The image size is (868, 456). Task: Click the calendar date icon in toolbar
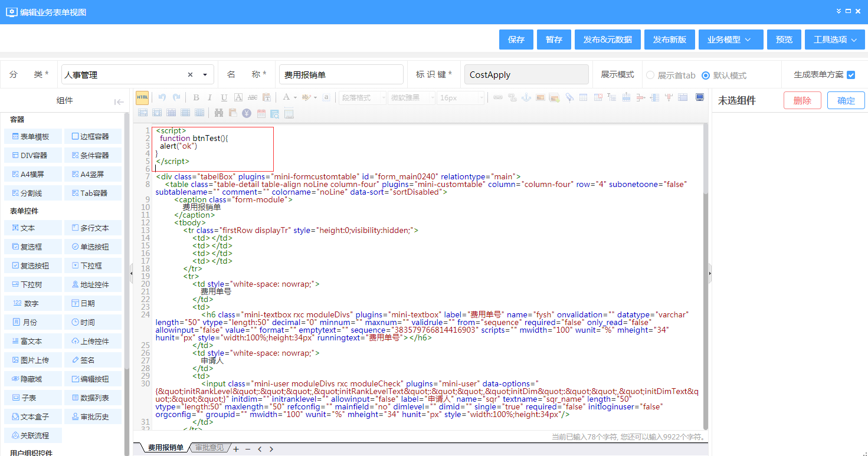[x=261, y=113]
